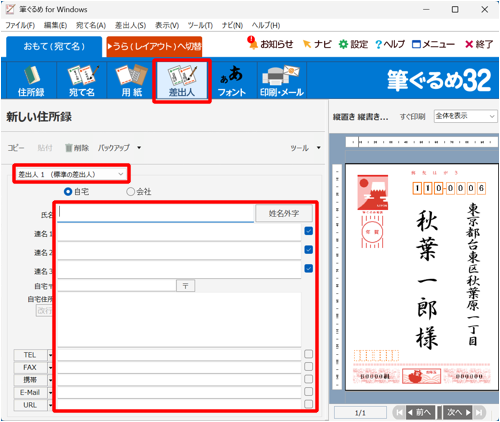This screenshot has width=500, height=422.
Task: Open 設定 gear settings
Action: 353,44
